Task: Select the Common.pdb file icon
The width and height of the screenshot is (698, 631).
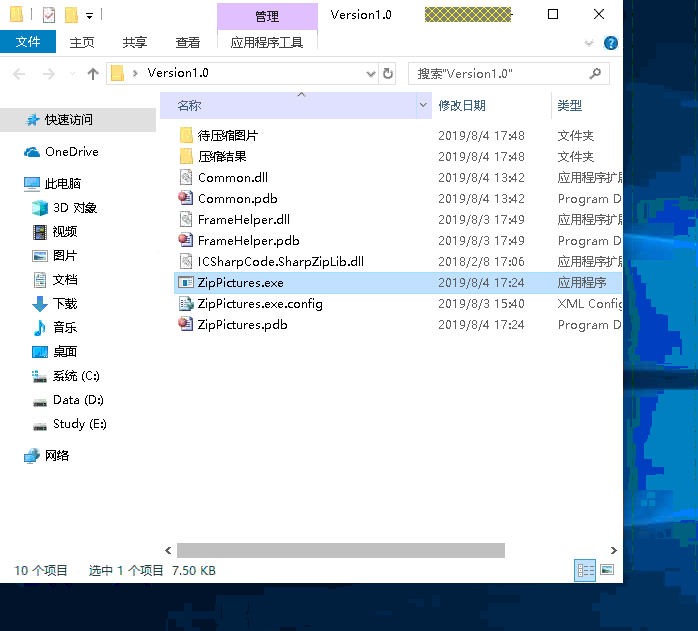Action: coord(186,198)
